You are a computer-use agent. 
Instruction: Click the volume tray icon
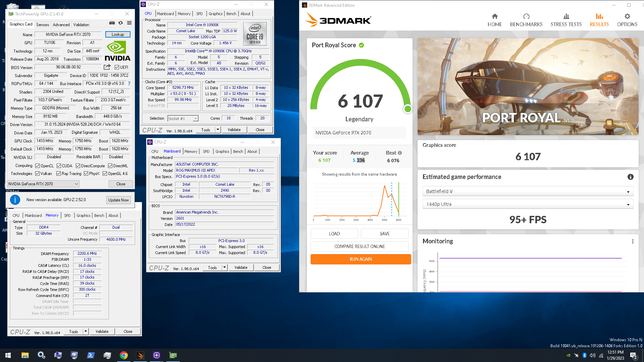(x=593, y=355)
